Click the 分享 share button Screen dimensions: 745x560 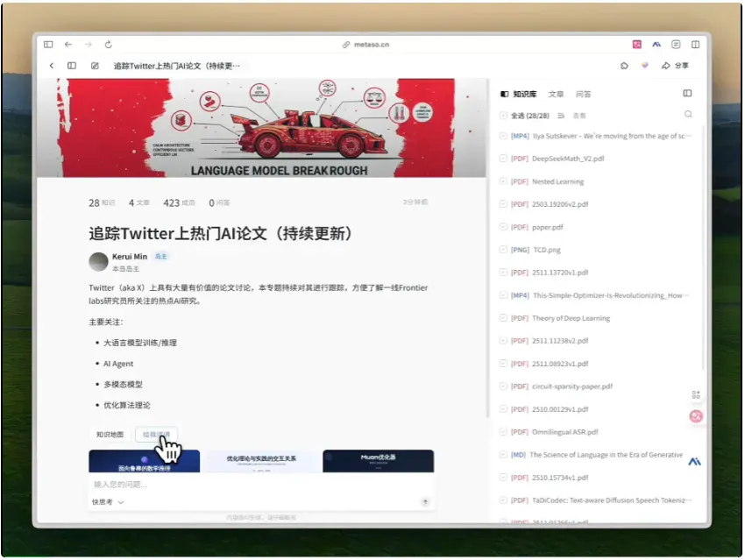point(675,66)
